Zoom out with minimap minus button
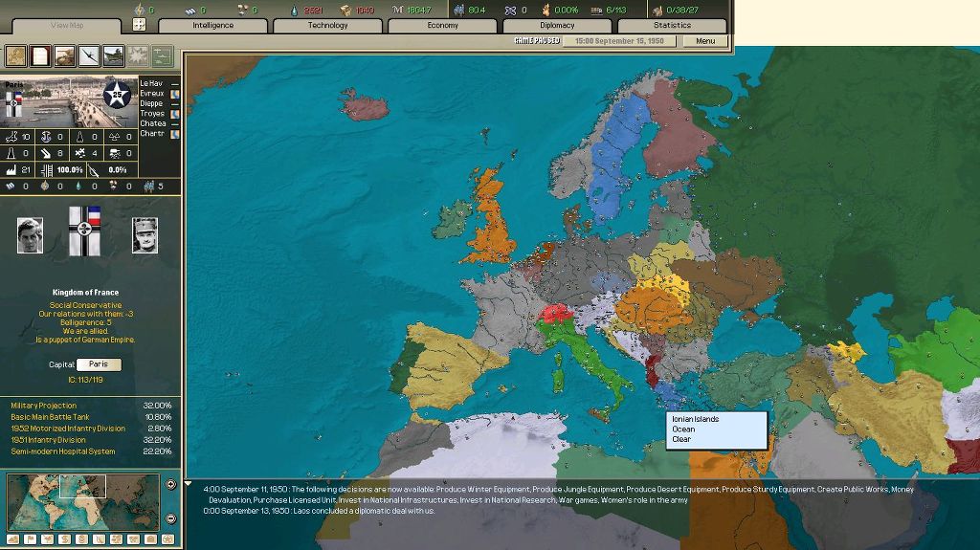The height and width of the screenshot is (550, 980). point(170,518)
